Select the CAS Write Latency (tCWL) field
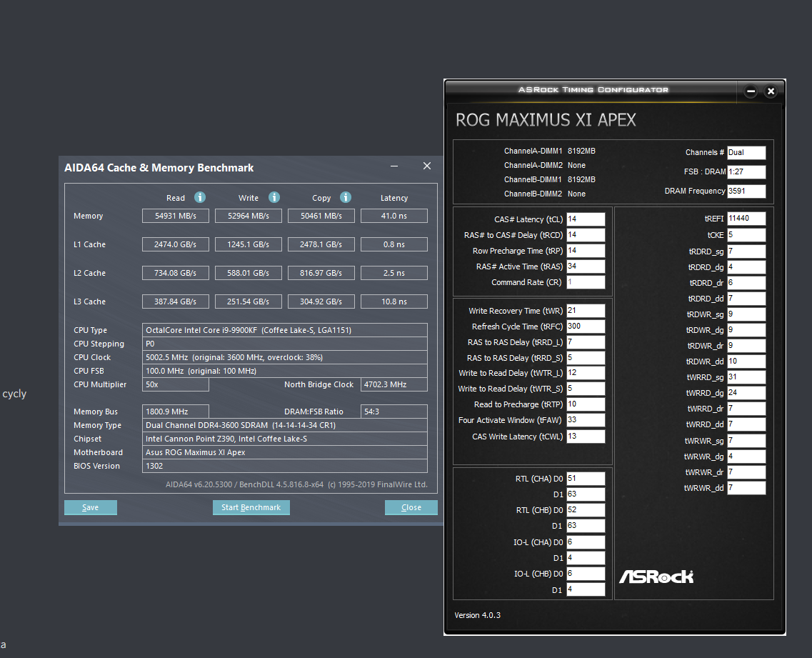This screenshot has height=658, width=812. (586, 437)
